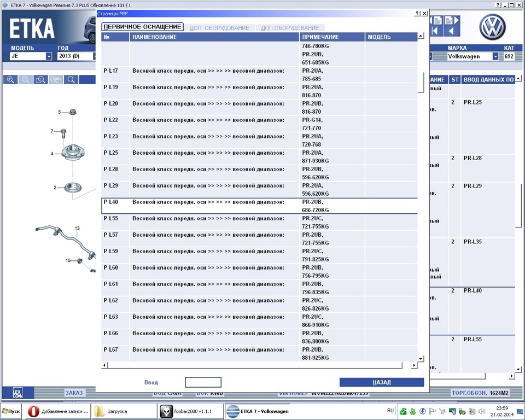Screen dimensions: 525x420
Task: Switch to foobar2000 taskbar item
Action: coord(190,411)
